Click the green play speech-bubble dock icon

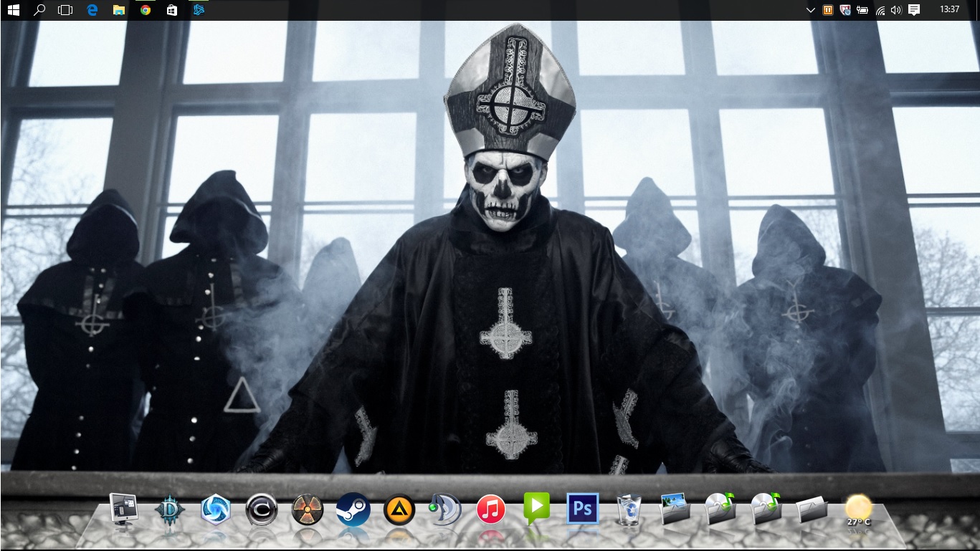coord(536,508)
